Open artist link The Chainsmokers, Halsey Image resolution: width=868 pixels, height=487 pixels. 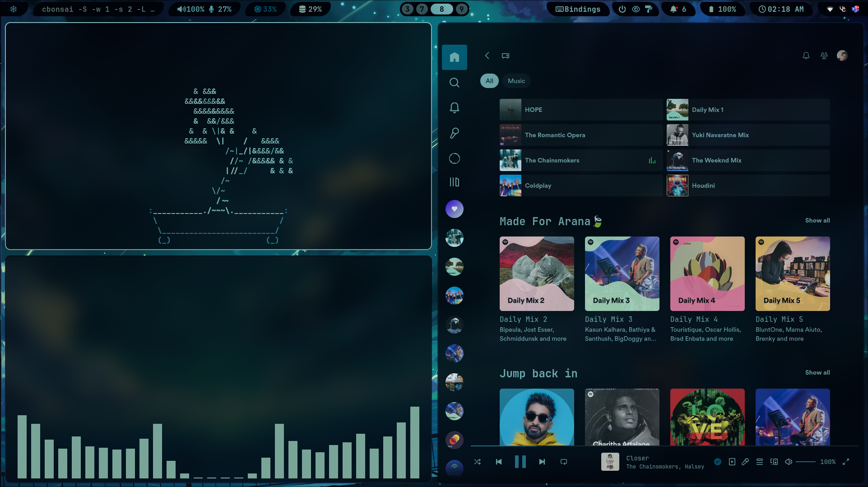point(665,467)
